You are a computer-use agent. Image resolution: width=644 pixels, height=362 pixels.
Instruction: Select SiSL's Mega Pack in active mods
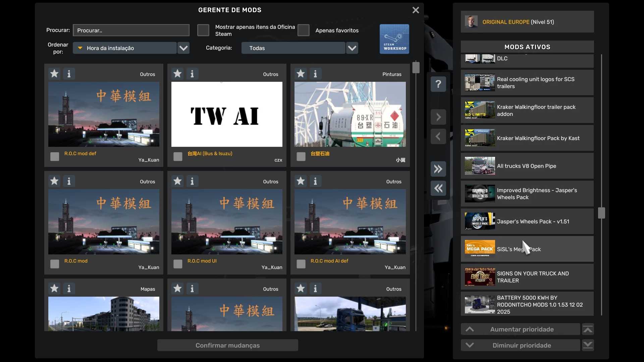[x=527, y=249]
